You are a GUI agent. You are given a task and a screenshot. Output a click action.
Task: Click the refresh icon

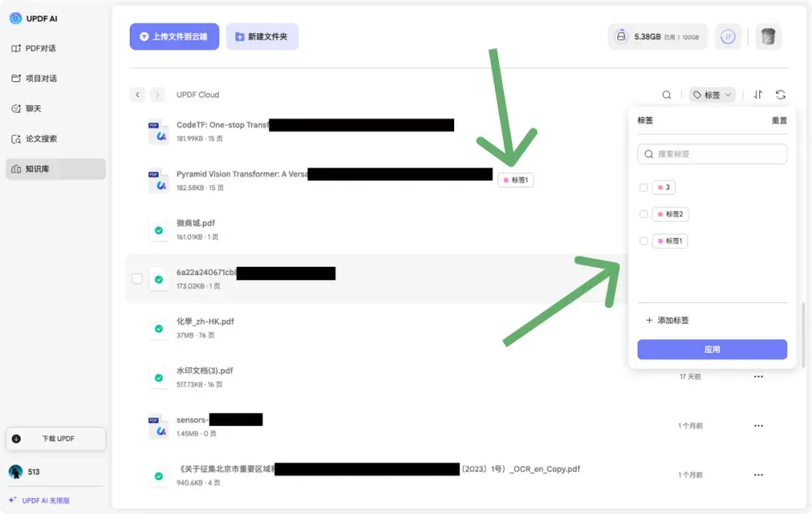(x=780, y=95)
